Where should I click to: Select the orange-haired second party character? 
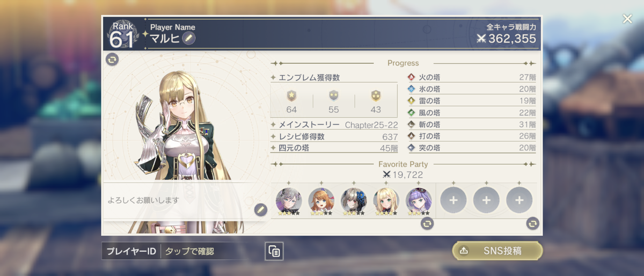coord(321,201)
